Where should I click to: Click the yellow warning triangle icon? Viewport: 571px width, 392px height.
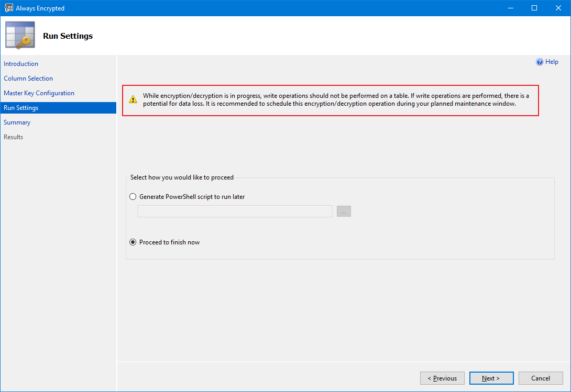[133, 99]
